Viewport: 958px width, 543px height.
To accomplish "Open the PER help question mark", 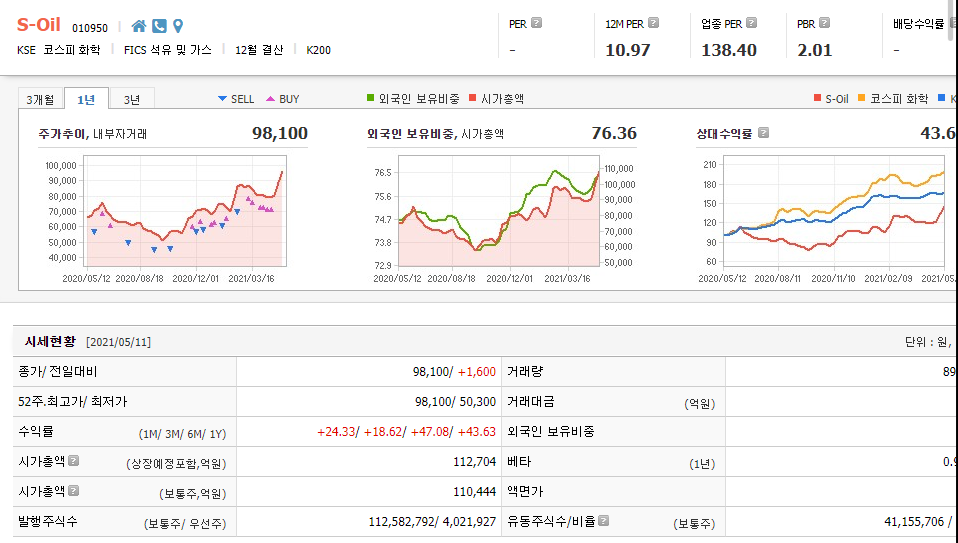I will pyautogui.click(x=536, y=23).
